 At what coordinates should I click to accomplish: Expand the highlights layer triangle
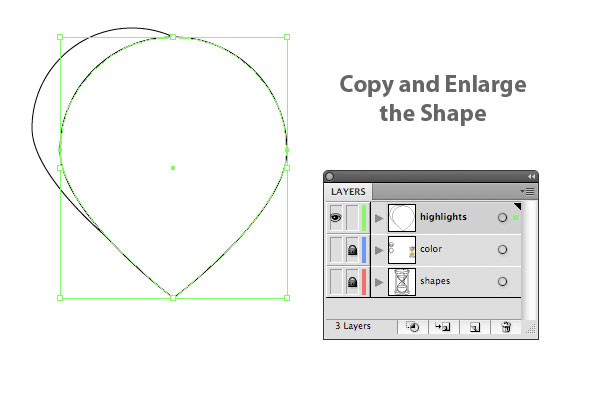pyautogui.click(x=379, y=218)
